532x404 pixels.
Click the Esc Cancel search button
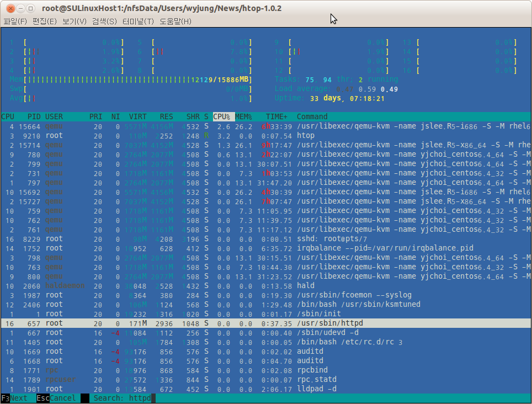56,398
